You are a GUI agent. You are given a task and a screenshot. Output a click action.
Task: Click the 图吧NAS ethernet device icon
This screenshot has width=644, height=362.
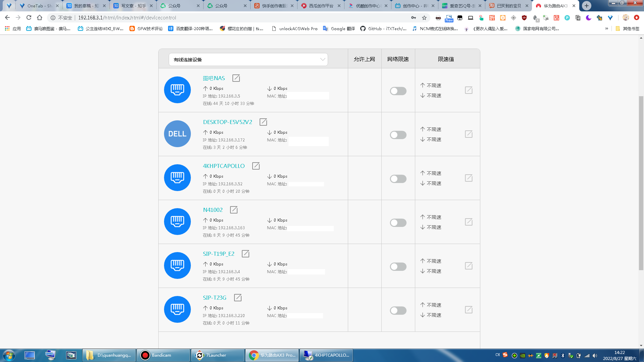pos(177,90)
